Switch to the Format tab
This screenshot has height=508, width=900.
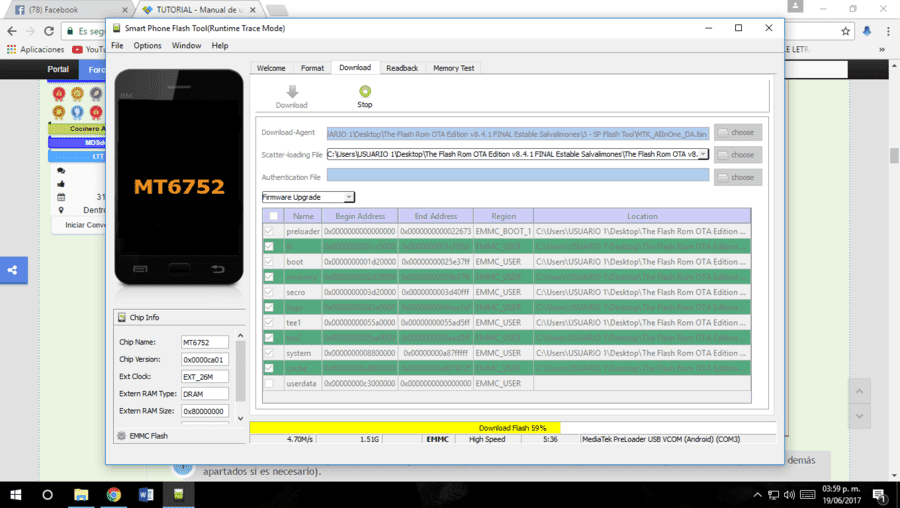click(x=312, y=68)
